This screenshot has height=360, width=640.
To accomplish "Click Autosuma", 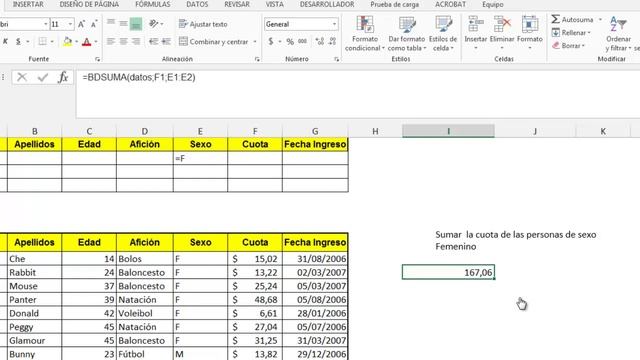I will click(572, 20).
